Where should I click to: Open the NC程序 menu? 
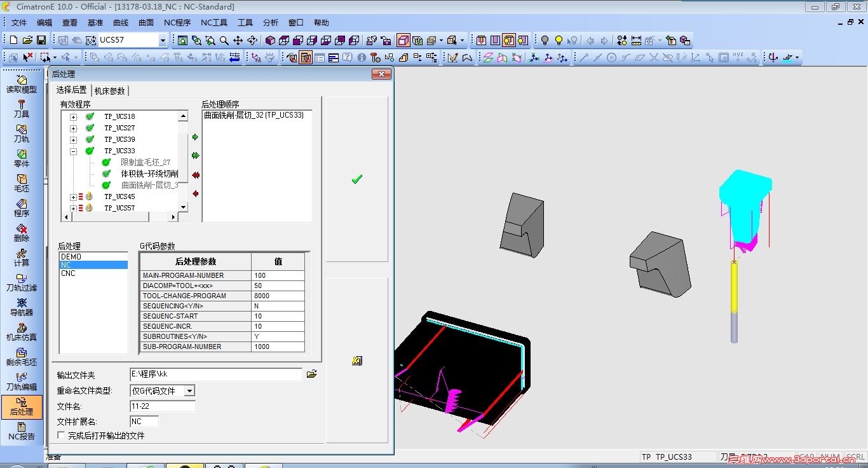[x=177, y=23]
